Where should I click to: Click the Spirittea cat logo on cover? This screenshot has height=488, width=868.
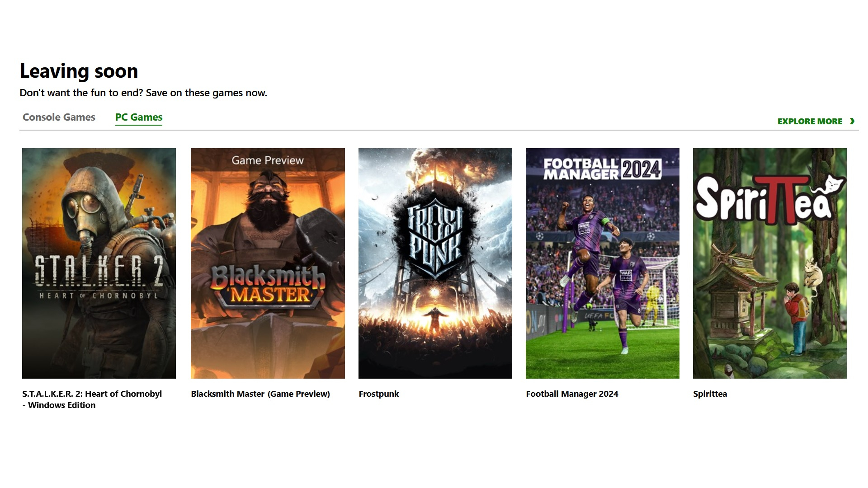click(836, 185)
